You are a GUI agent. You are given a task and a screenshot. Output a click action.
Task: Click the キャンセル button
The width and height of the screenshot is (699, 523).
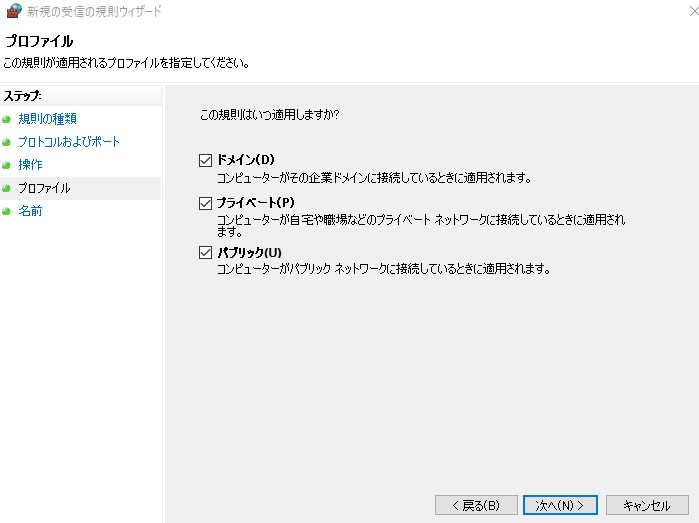pos(647,505)
